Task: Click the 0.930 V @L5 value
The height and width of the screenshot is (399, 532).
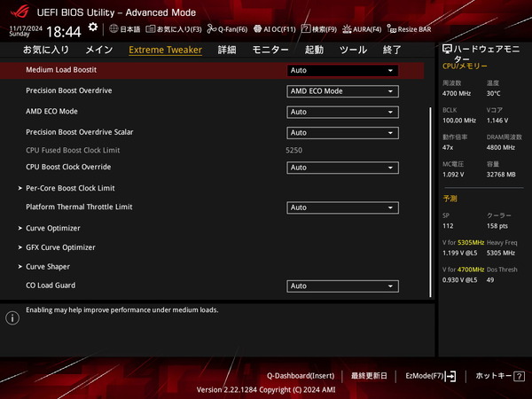Action: 459,280
